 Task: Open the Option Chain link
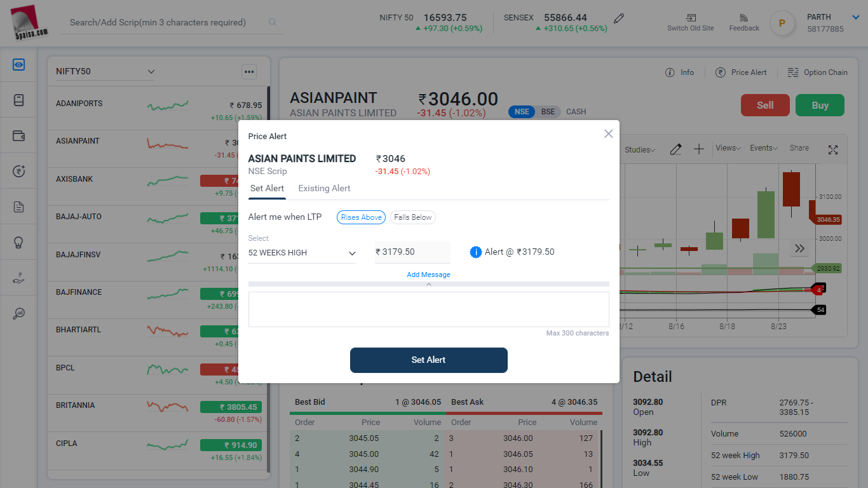click(817, 72)
